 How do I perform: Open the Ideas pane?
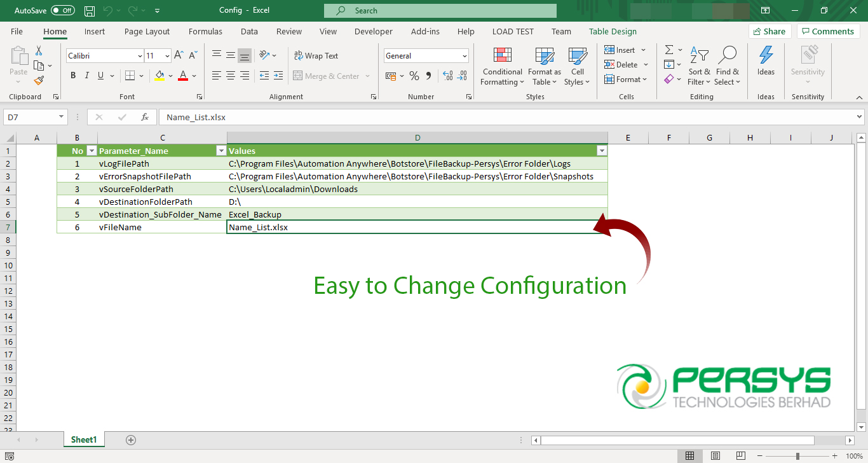766,62
